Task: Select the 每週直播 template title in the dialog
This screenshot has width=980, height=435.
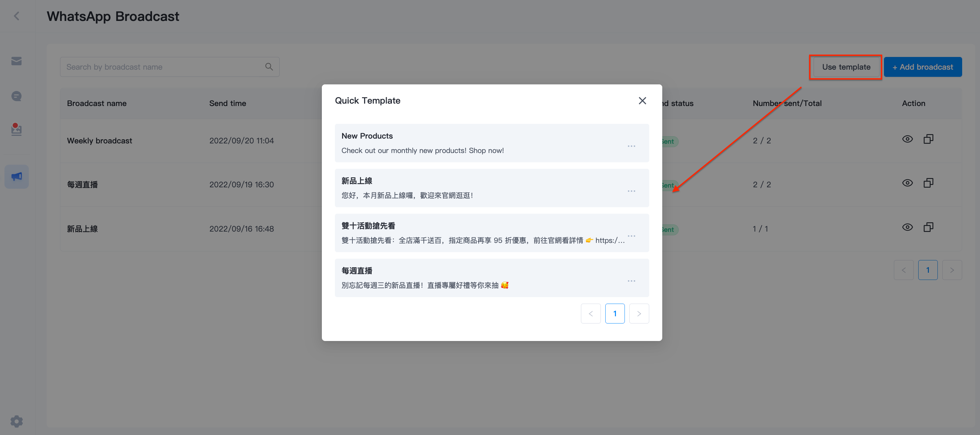Action: (x=357, y=271)
